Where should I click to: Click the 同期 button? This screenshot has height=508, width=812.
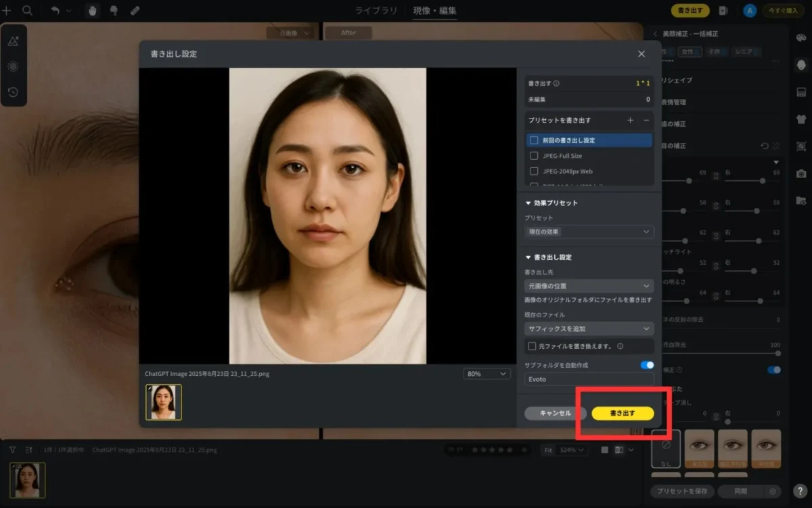coord(740,491)
